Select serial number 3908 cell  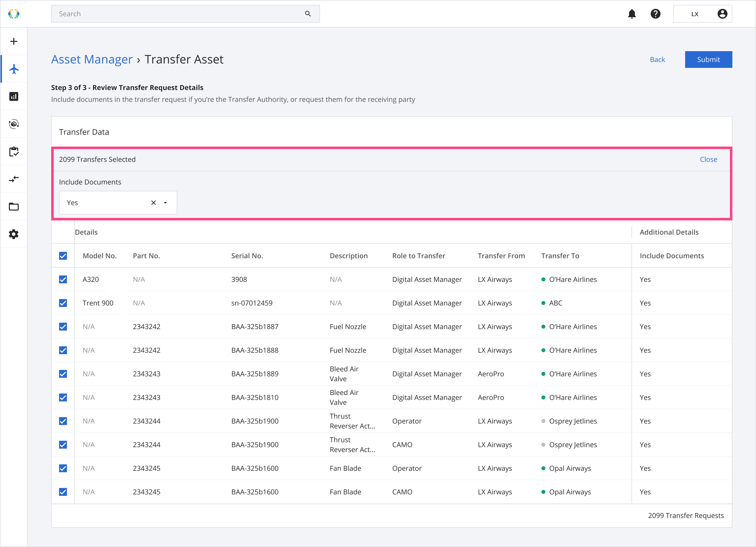coord(239,279)
